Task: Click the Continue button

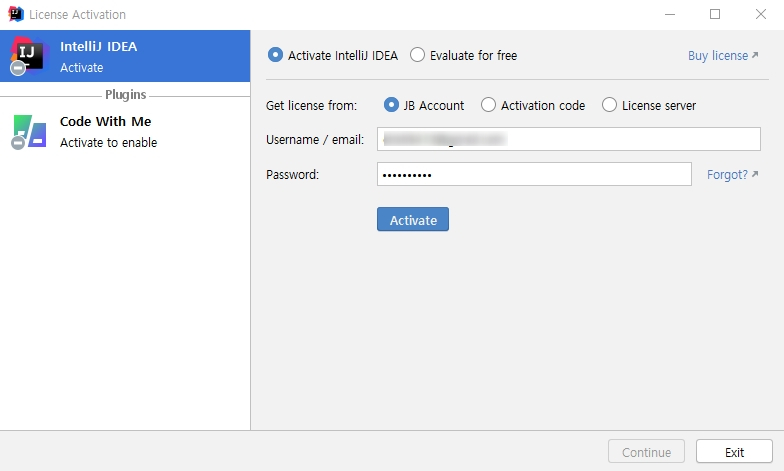Action: click(646, 452)
